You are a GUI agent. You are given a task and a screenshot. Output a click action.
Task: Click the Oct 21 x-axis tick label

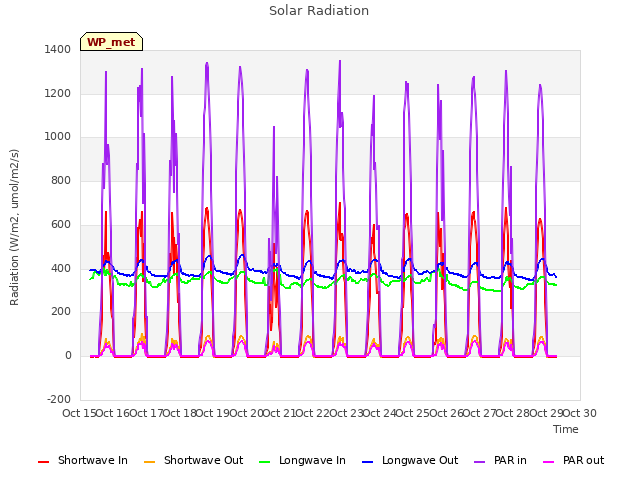pyautogui.click(x=280, y=413)
